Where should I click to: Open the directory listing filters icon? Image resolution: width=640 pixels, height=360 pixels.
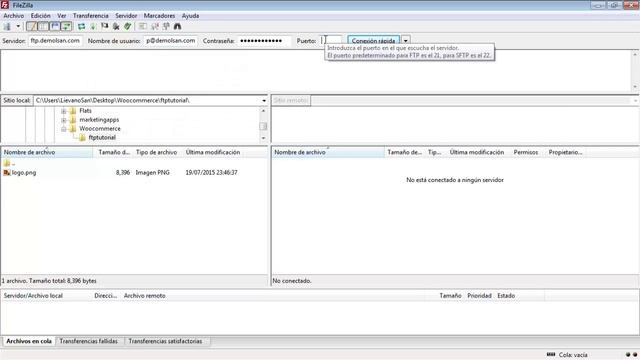pos(142,27)
